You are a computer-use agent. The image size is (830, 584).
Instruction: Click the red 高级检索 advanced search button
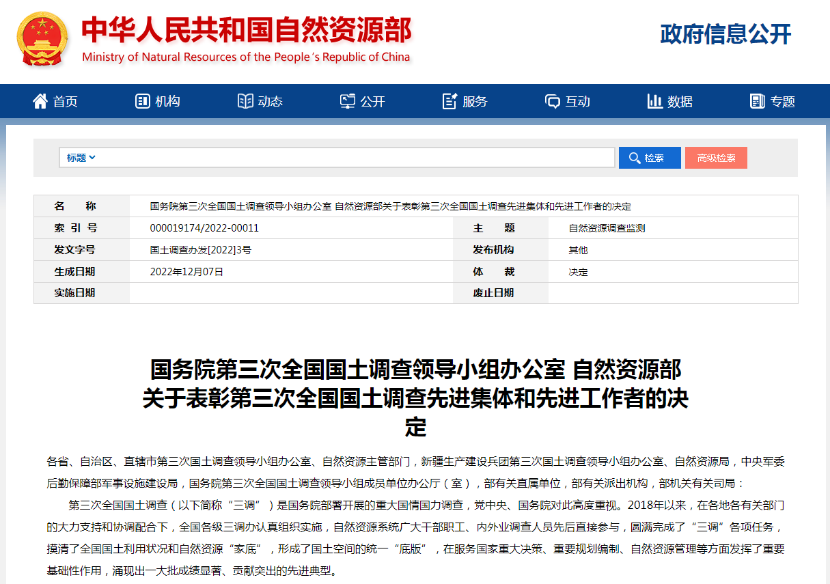click(x=717, y=157)
